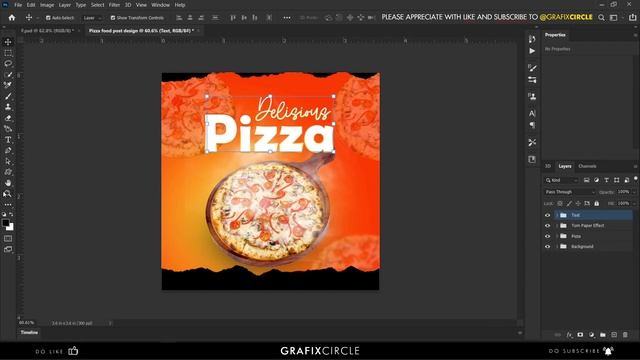Click Add layer mask icon
This screenshot has width=640, height=360.
(x=580, y=335)
